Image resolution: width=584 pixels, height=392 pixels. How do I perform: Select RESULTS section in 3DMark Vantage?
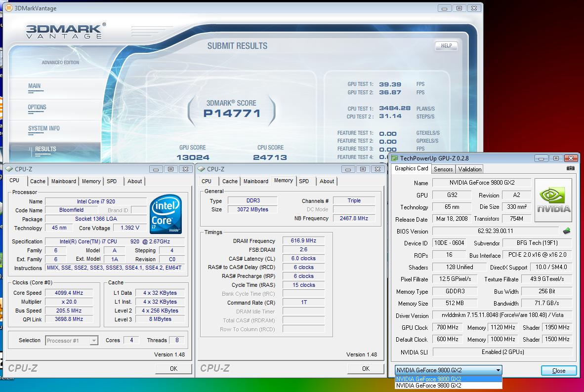(45, 149)
